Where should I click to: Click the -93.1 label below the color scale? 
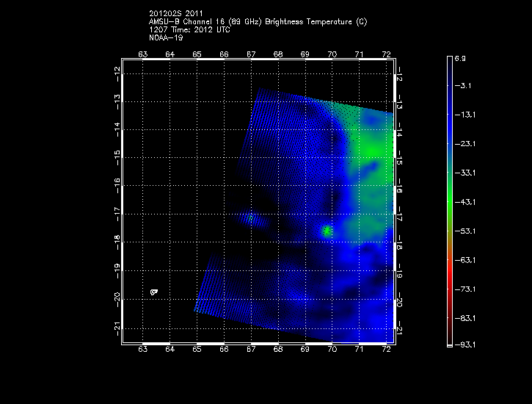click(464, 344)
